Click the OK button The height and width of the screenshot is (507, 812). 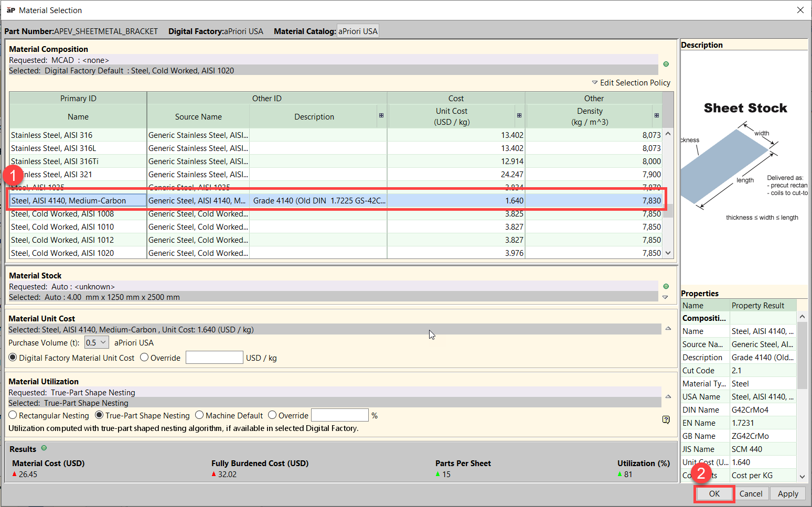click(714, 493)
